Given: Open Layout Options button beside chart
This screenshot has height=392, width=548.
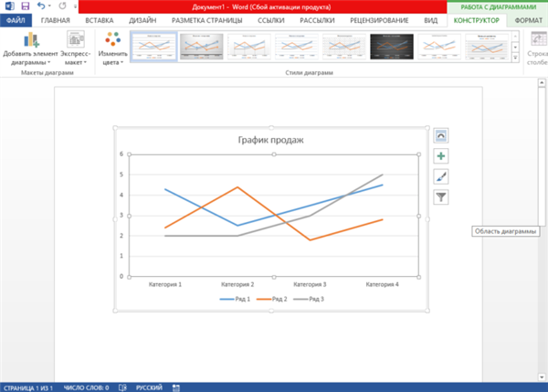Looking at the screenshot, I should click(441, 135).
